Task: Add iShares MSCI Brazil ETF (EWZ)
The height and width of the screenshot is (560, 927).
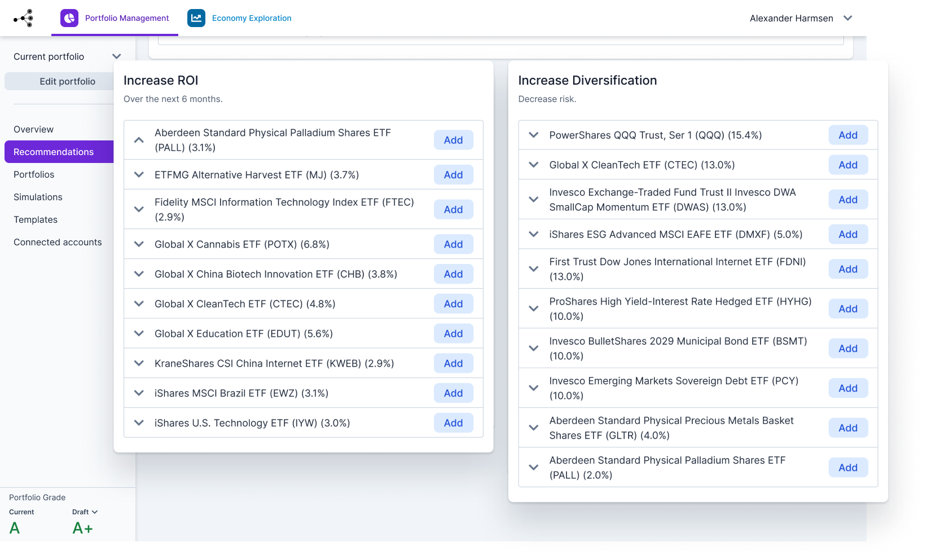Action: 454,393
